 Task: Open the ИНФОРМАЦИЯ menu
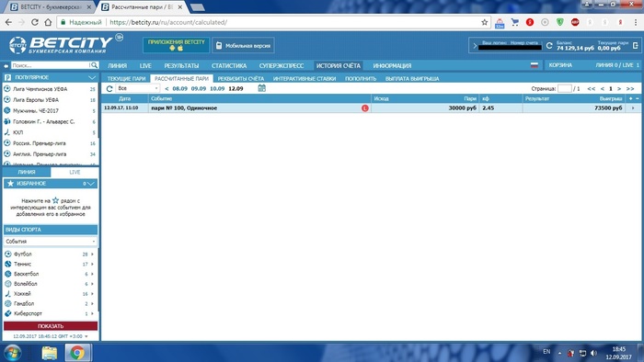point(392,65)
